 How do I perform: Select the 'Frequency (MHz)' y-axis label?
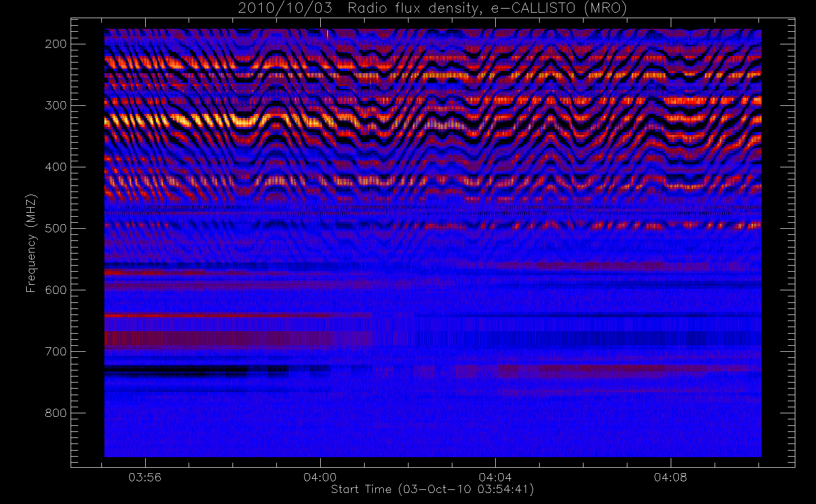click(31, 243)
